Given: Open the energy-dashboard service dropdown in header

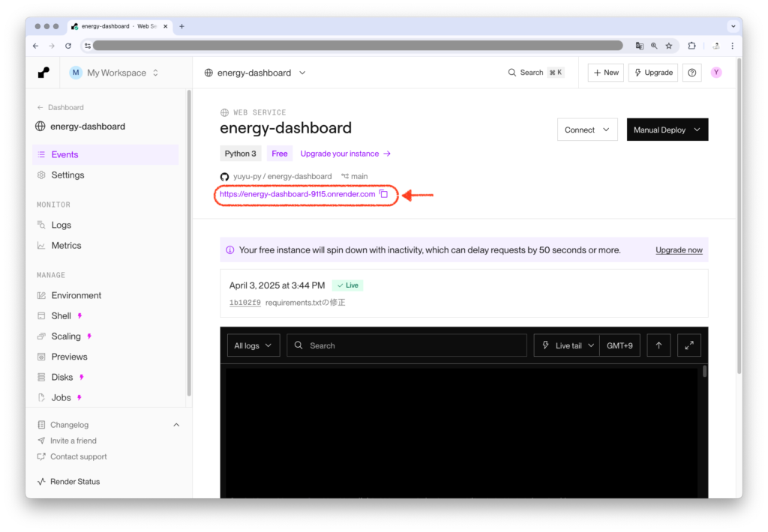Looking at the screenshot, I should click(255, 73).
